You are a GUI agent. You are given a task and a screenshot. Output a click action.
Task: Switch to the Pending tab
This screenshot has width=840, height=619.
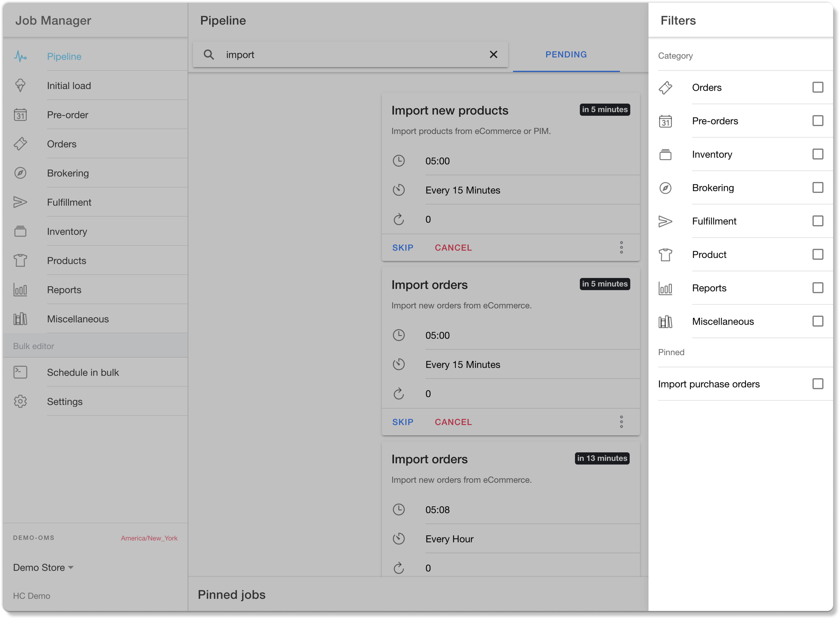566,55
